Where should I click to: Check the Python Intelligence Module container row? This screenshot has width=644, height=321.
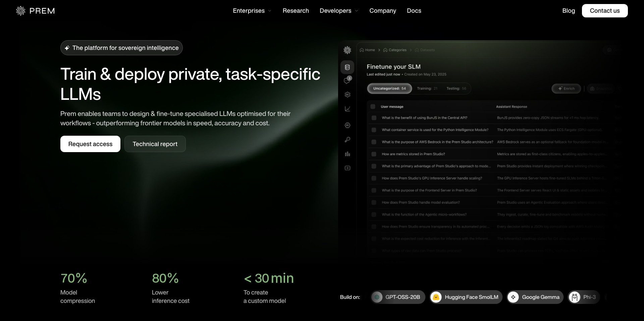click(x=374, y=130)
